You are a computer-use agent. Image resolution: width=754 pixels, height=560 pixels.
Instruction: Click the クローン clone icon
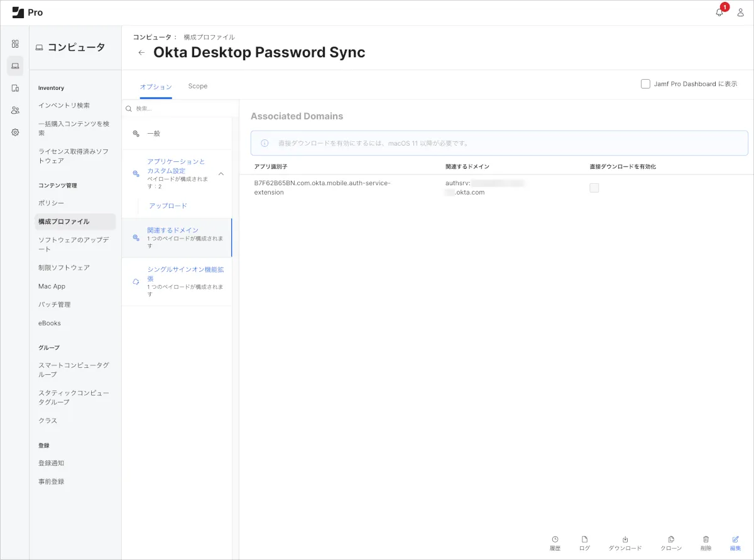tap(671, 539)
